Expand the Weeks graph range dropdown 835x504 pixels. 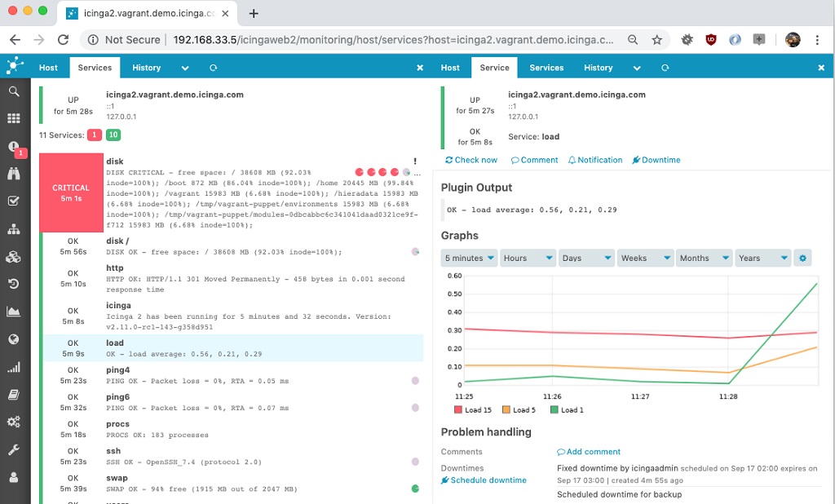tap(646, 258)
